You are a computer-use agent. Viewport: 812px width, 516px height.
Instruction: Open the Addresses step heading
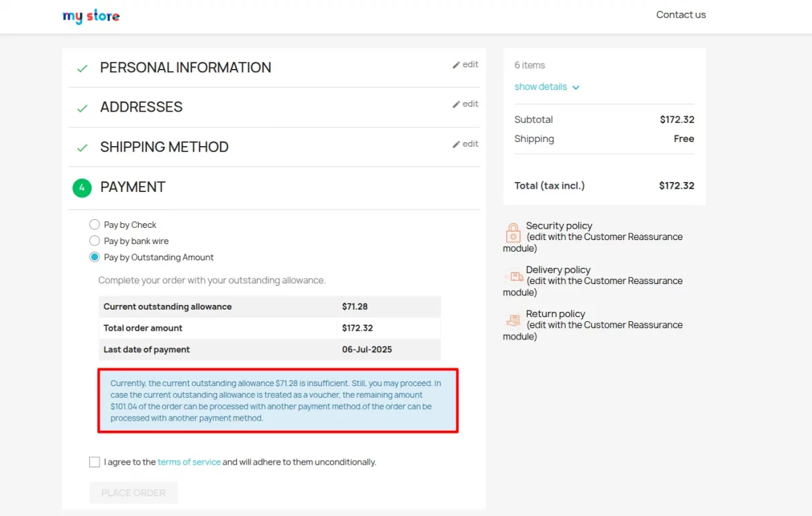tap(141, 107)
